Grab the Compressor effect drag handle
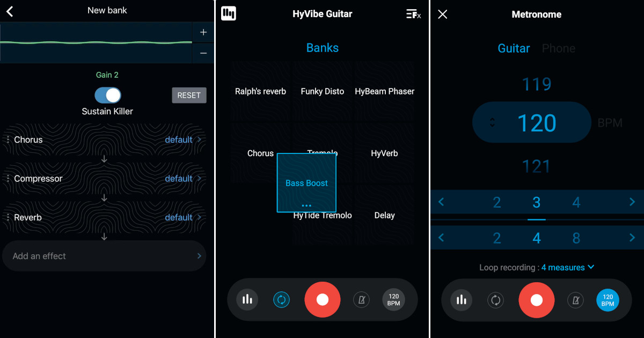Image resolution: width=644 pixels, height=338 pixels. 8,179
